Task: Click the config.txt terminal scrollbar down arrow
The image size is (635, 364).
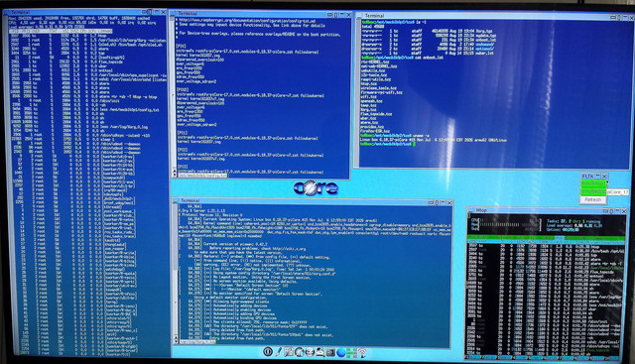Action: point(175,175)
